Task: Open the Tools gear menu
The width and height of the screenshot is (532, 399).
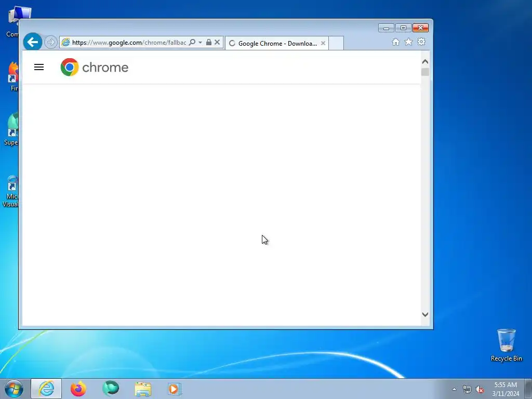Action: coord(421,42)
